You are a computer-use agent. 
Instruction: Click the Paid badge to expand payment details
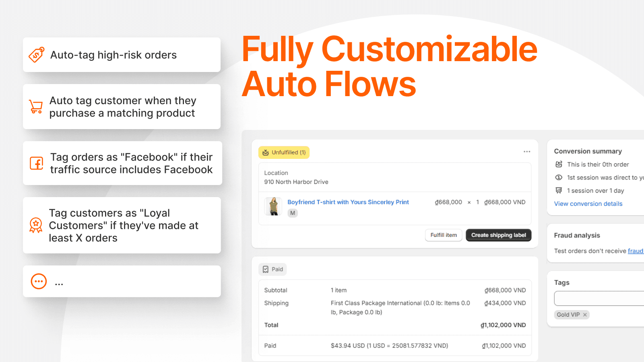(272, 269)
